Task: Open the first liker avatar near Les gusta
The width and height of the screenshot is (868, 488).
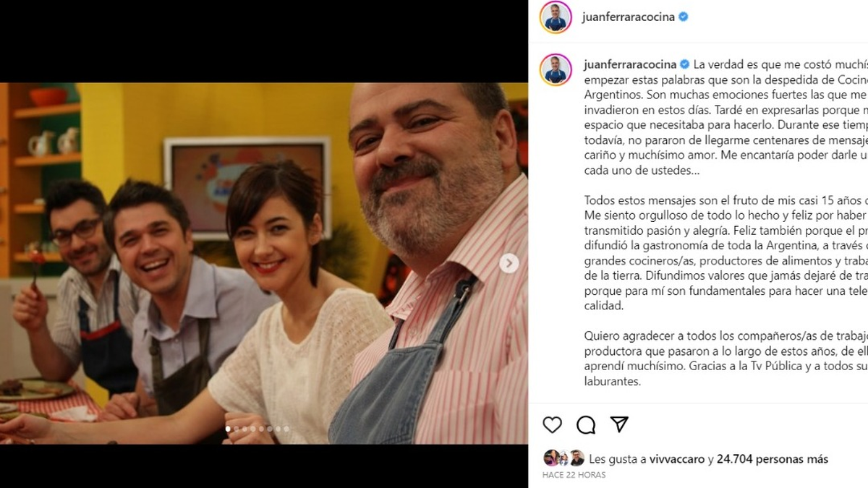Action: [550, 458]
